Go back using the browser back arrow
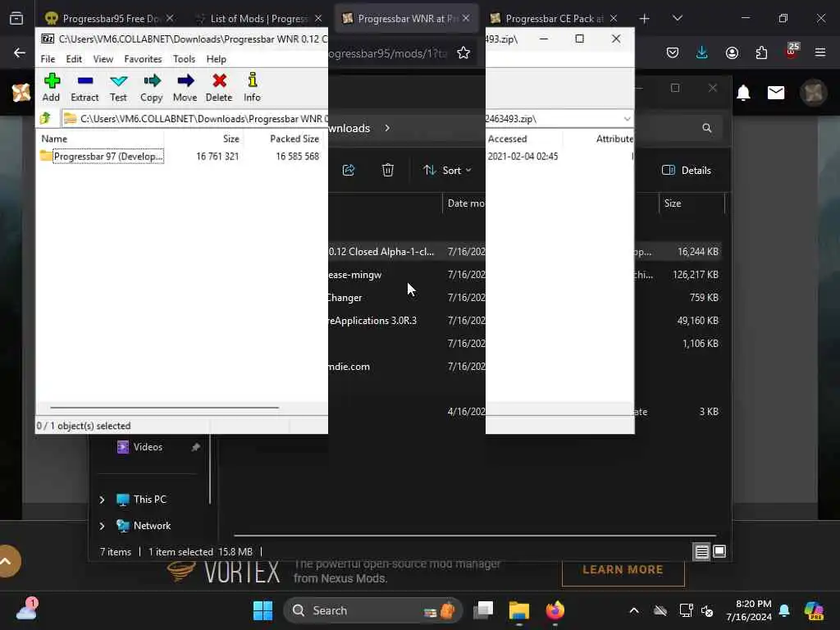The width and height of the screenshot is (840, 630). click(x=20, y=52)
